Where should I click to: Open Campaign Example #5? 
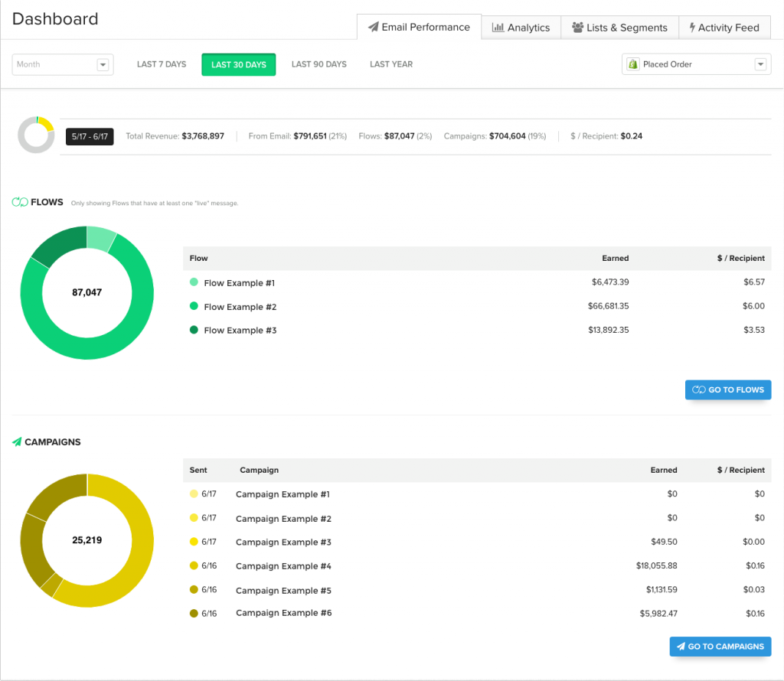283,591
